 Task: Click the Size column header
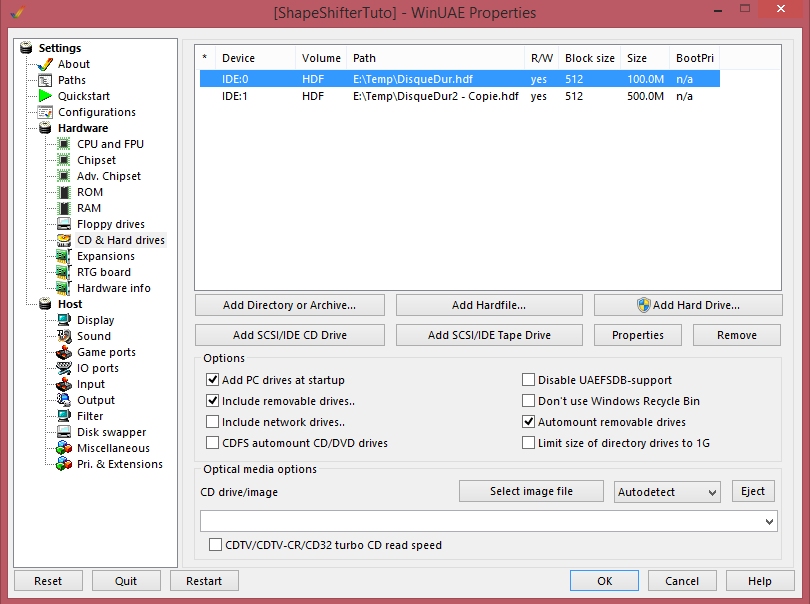[x=636, y=58]
